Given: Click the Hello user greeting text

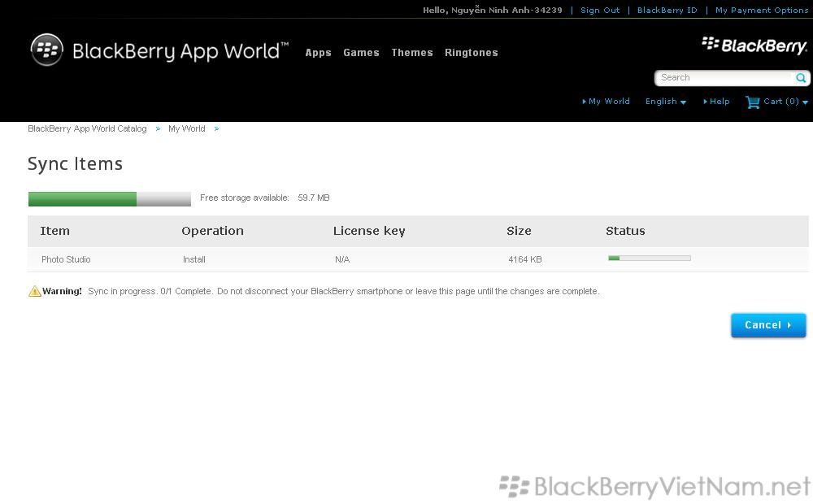Looking at the screenshot, I should click(492, 9).
